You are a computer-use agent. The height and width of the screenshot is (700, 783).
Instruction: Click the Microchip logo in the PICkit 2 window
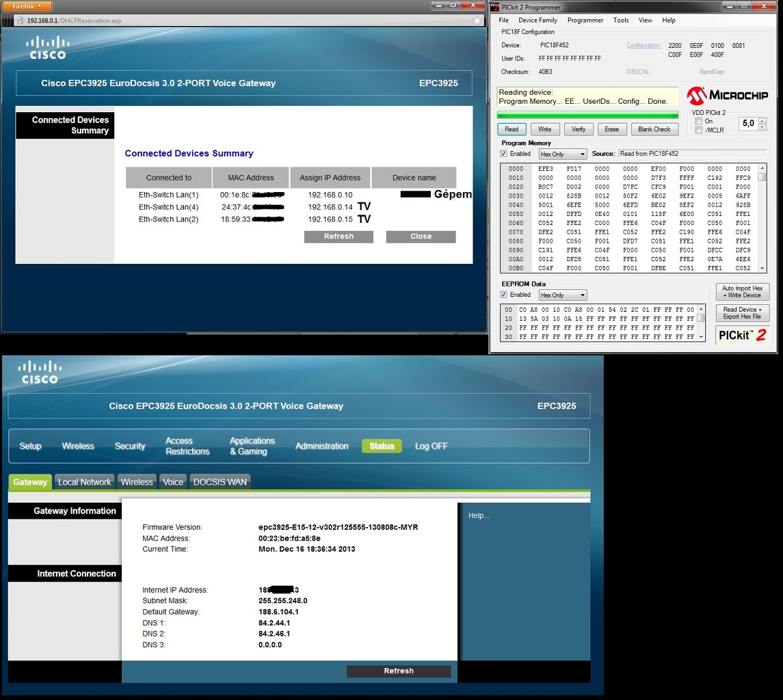pyautogui.click(x=727, y=96)
